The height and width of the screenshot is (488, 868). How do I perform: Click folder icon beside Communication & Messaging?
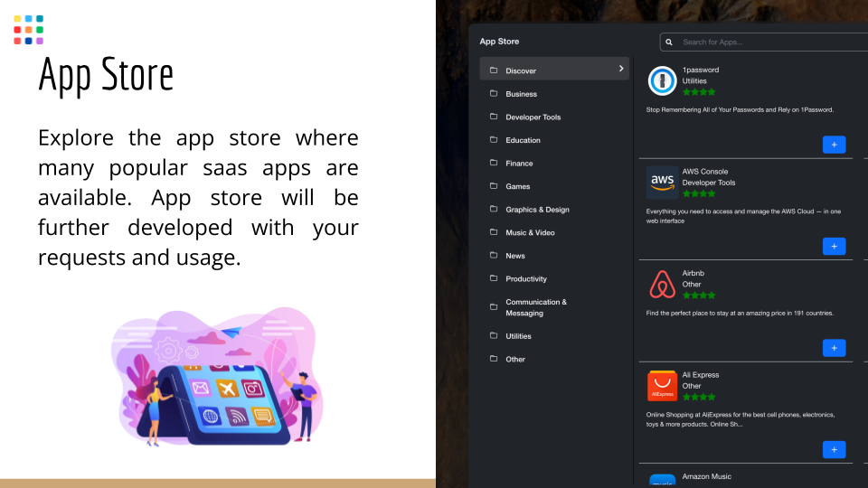pyautogui.click(x=494, y=307)
